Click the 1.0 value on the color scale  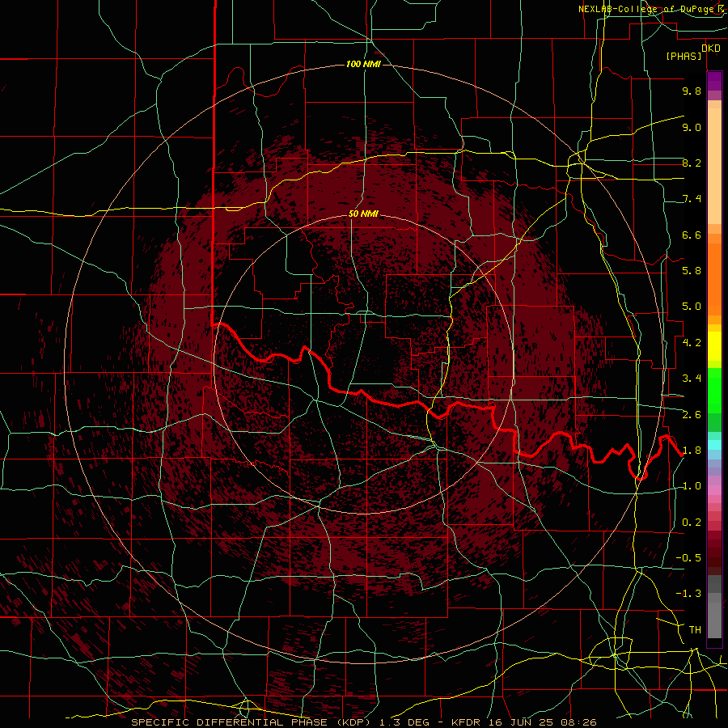tap(692, 486)
